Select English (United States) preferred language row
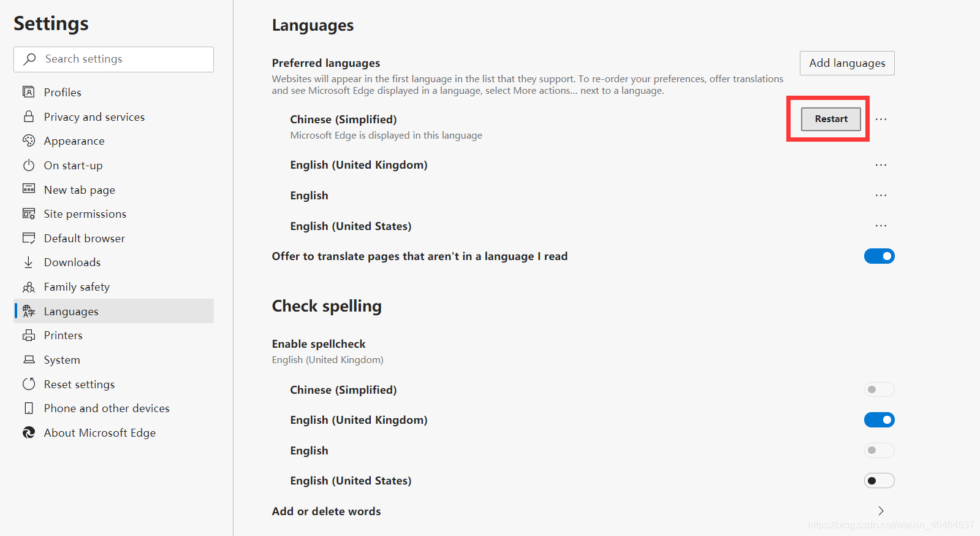The height and width of the screenshot is (536, 980). 583,226
